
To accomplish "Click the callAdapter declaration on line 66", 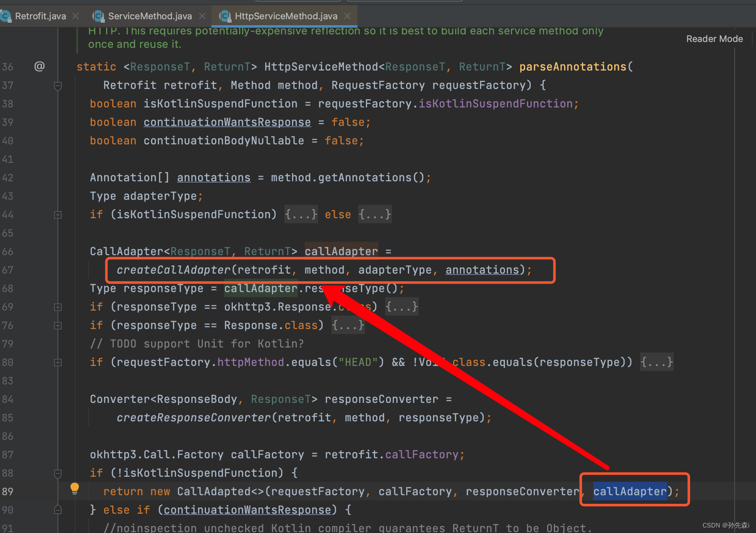I will 341,251.
